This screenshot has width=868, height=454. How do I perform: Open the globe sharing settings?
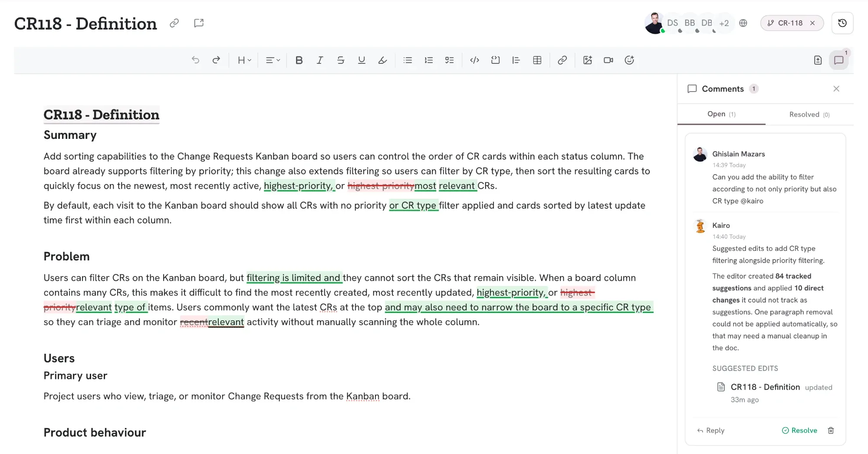[x=743, y=23]
